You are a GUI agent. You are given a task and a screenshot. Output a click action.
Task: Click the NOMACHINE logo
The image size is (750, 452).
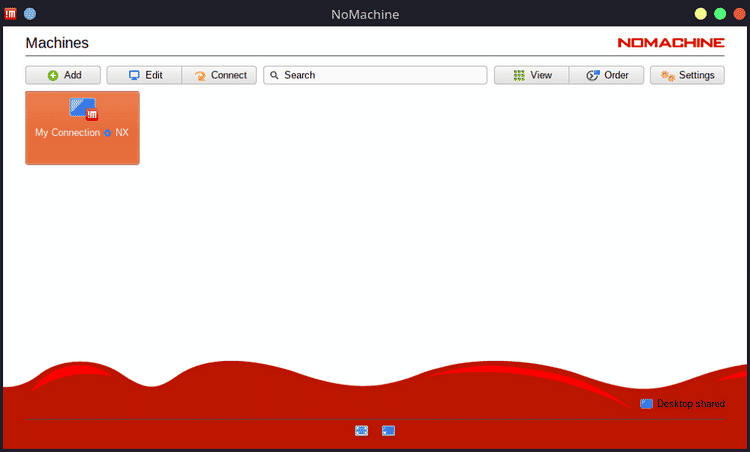pos(671,43)
